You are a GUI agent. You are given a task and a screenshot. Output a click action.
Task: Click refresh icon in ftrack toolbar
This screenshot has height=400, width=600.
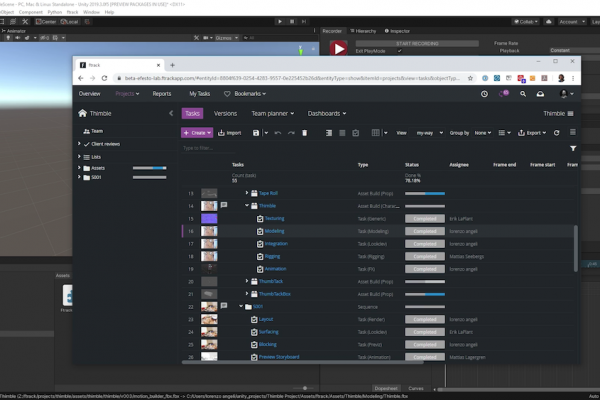click(557, 133)
